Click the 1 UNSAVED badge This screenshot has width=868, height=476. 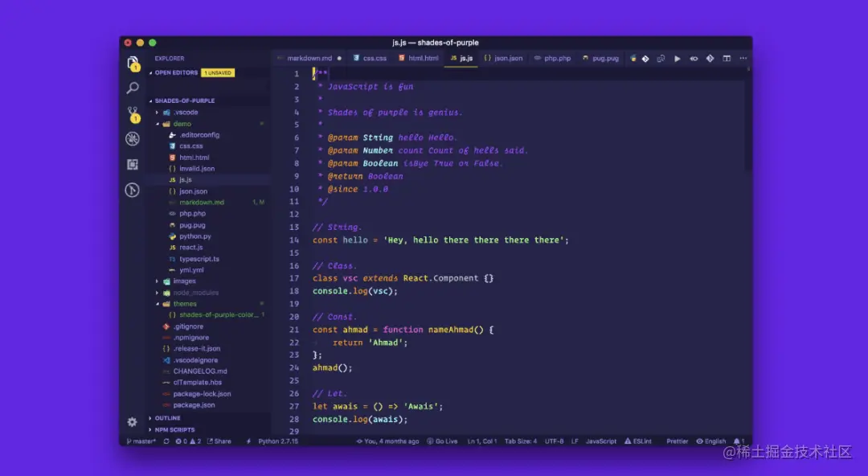point(218,72)
